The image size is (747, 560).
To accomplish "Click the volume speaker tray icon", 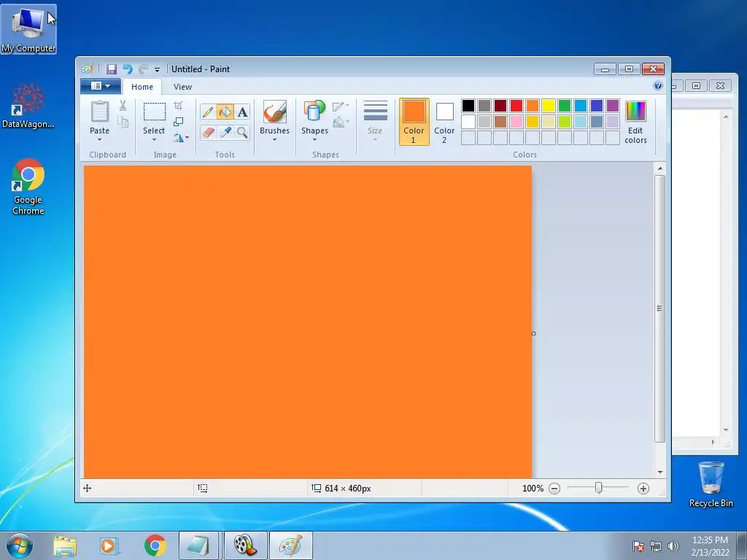I will [673, 546].
